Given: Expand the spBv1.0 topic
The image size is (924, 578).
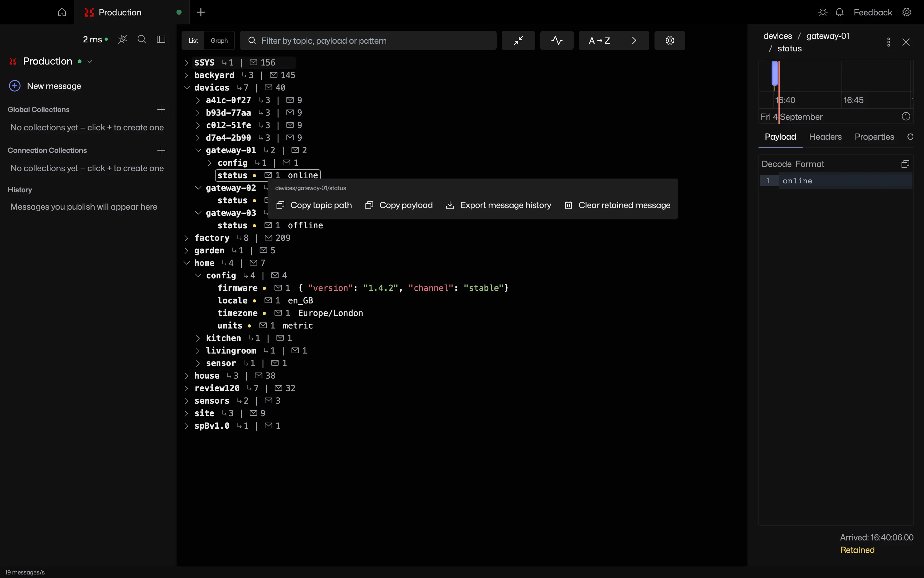Looking at the screenshot, I should click(x=186, y=426).
